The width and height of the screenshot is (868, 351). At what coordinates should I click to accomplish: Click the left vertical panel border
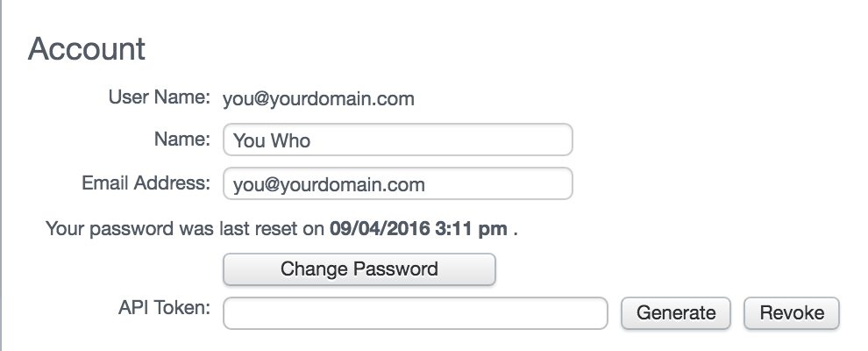tap(1, 175)
